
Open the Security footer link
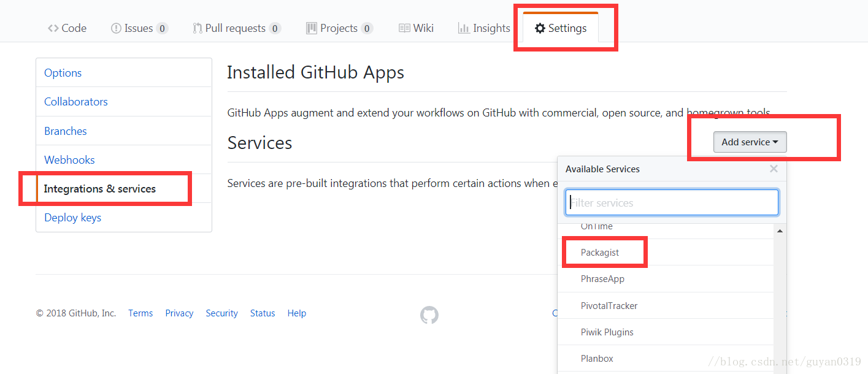pyautogui.click(x=221, y=313)
